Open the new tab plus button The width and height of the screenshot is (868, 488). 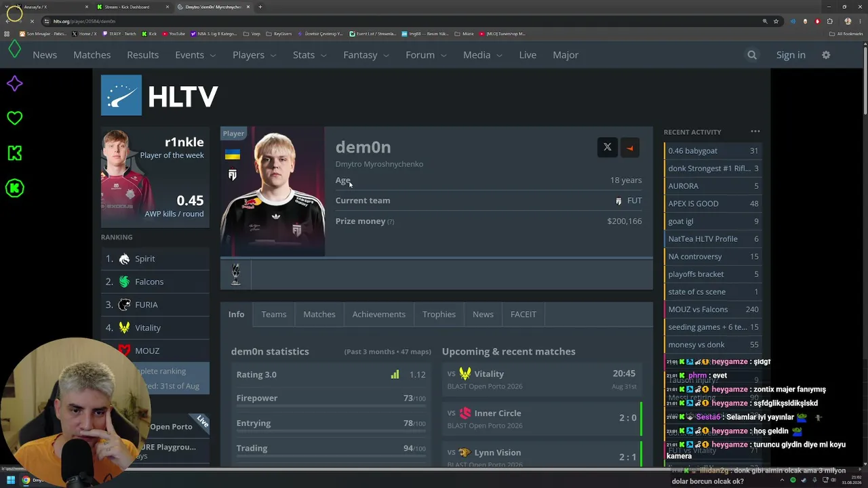[260, 7]
